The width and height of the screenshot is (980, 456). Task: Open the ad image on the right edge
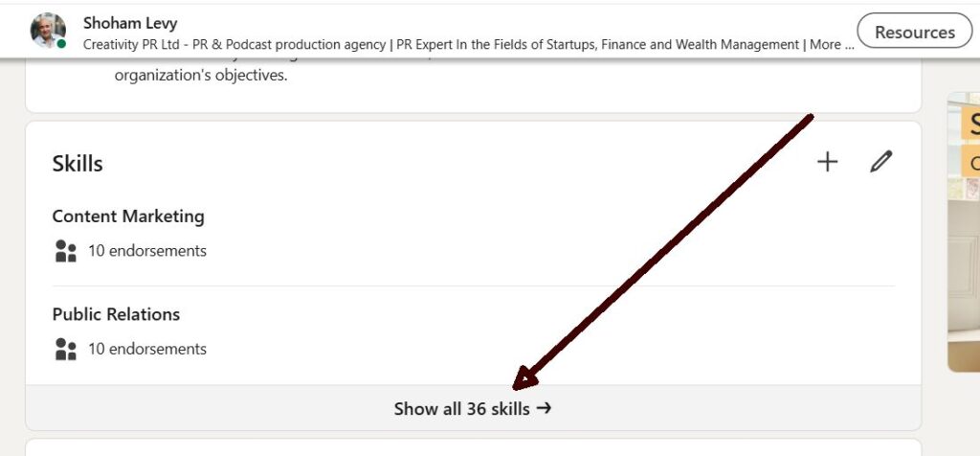tap(964, 268)
